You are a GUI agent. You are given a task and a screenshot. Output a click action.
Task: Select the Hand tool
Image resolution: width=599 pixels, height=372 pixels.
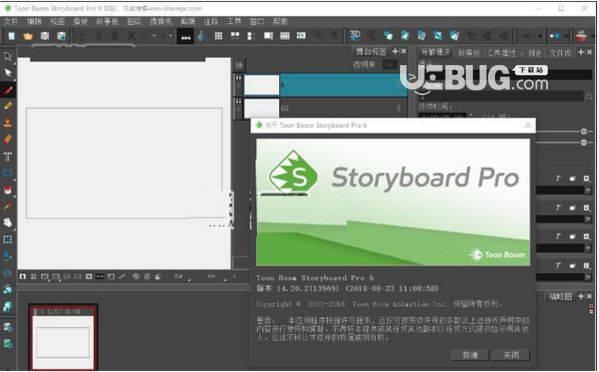(8, 223)
